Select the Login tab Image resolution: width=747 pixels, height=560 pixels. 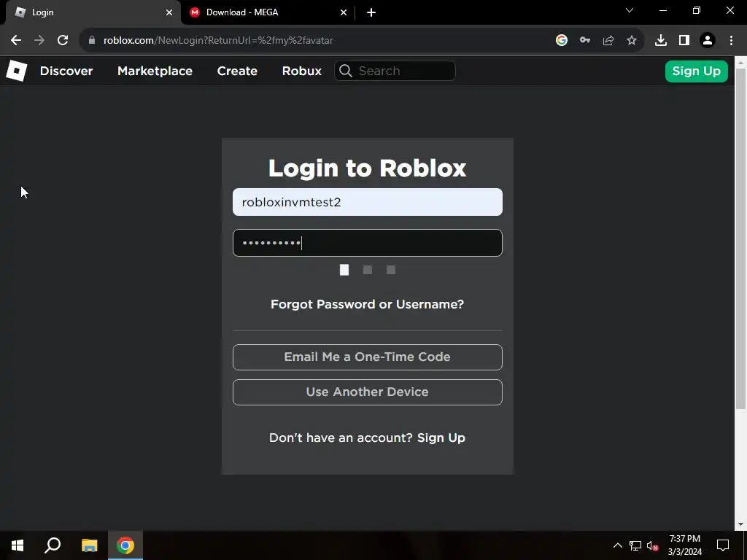[93, 13]
